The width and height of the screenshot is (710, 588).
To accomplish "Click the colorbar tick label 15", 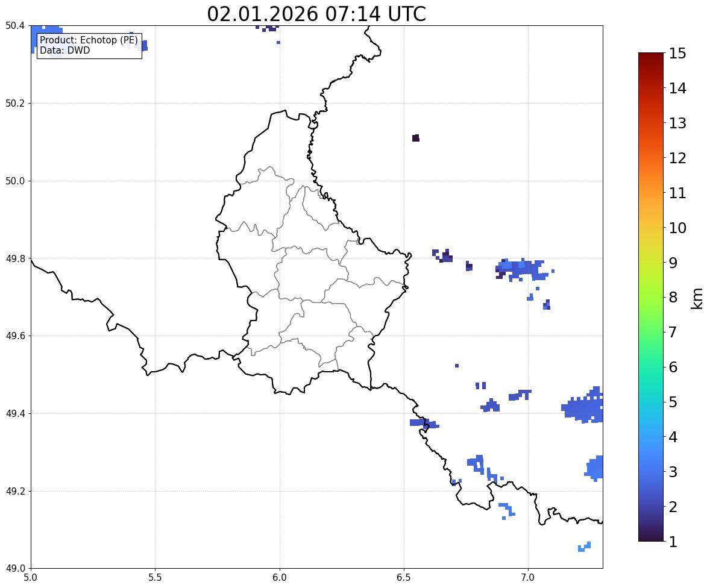I will [677, 54].
